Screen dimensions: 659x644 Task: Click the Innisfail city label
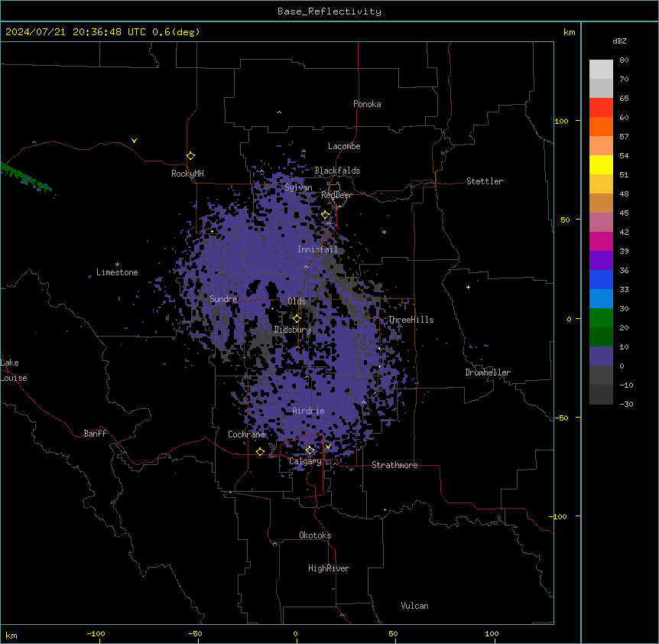[x=317, y=249]
